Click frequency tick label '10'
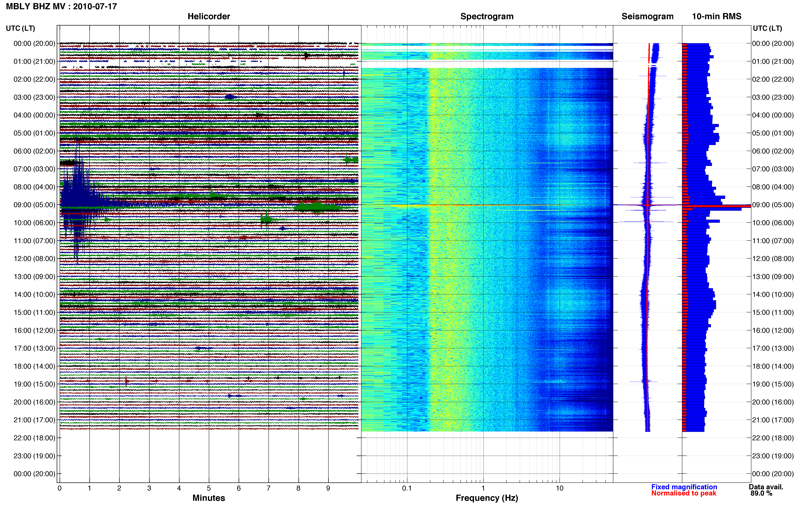The height and width of the screenshot is (508, 812). click(559, 488)
